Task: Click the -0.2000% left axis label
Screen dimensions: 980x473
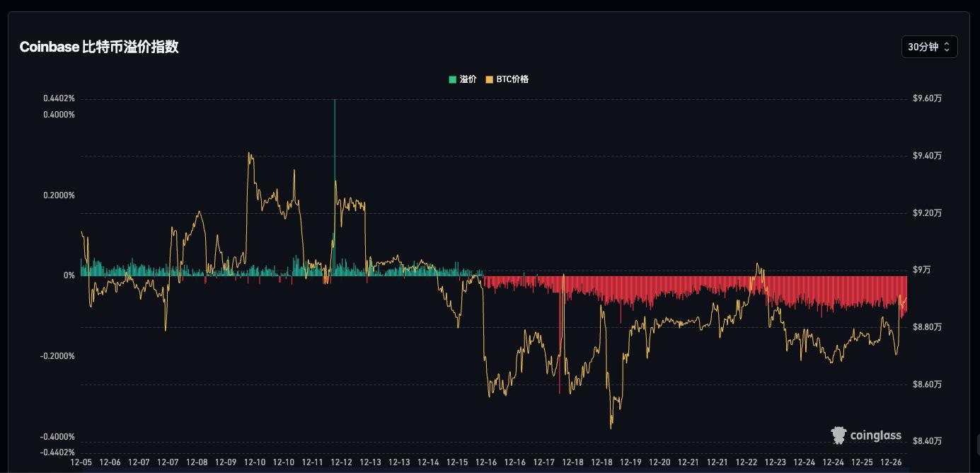Action: 57,356
